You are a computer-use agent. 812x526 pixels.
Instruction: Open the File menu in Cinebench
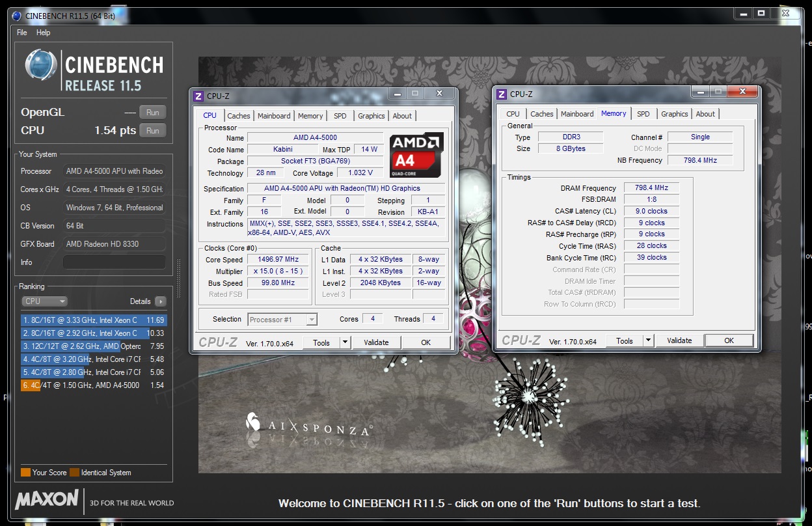pyautogui.click(x=22, y=33)
